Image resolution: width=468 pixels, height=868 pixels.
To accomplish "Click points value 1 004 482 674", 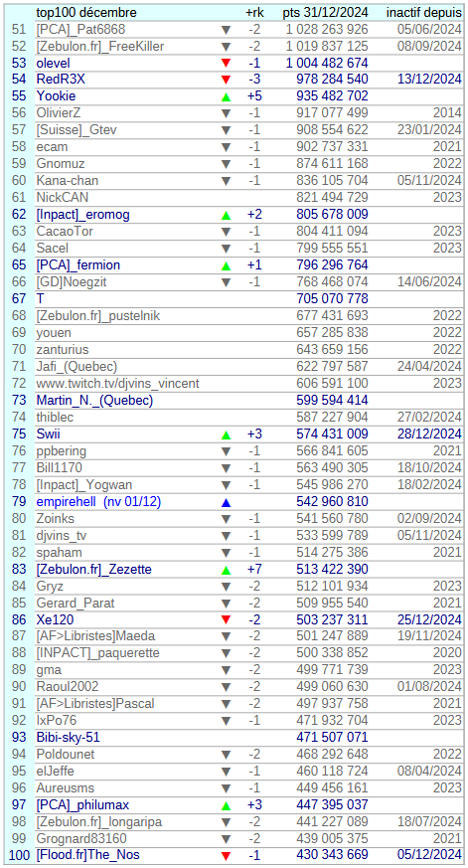I will 327,63.
